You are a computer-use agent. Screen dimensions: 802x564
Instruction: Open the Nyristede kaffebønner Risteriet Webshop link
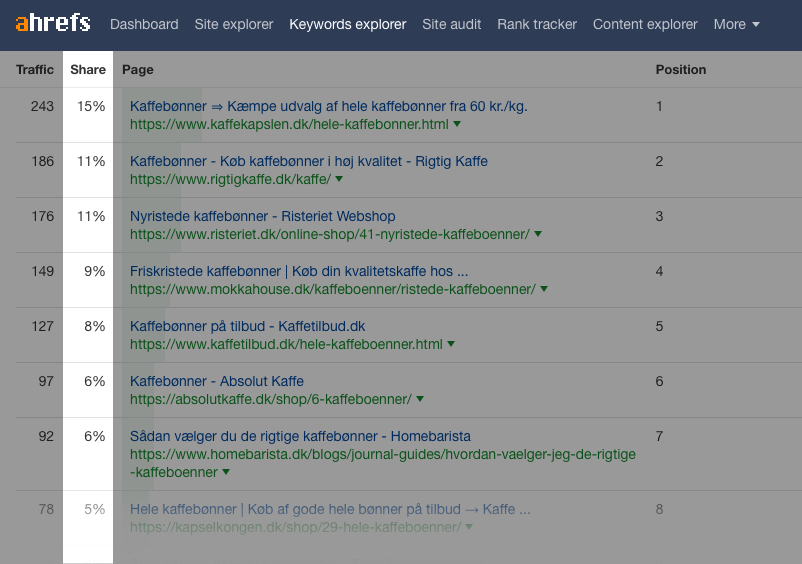click(x=262, y=216)
